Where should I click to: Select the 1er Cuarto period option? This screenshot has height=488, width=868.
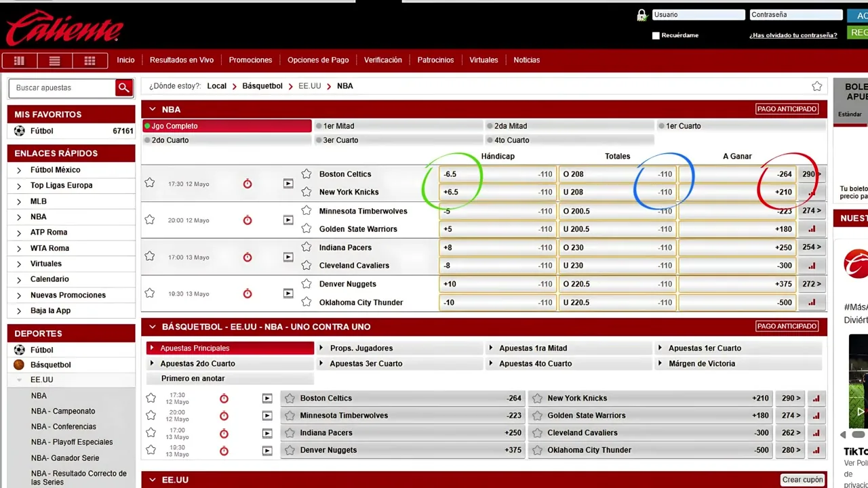click(741, 126)
